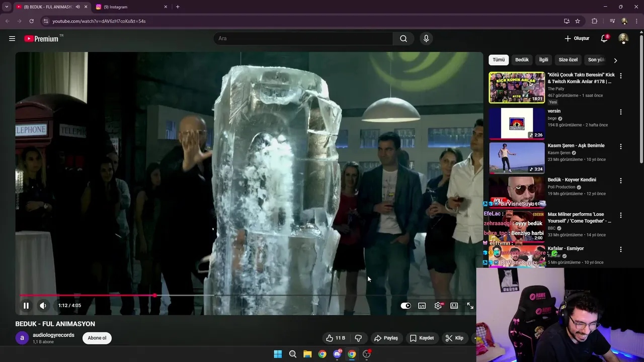Dislike the video

click(x=359, y=338)
